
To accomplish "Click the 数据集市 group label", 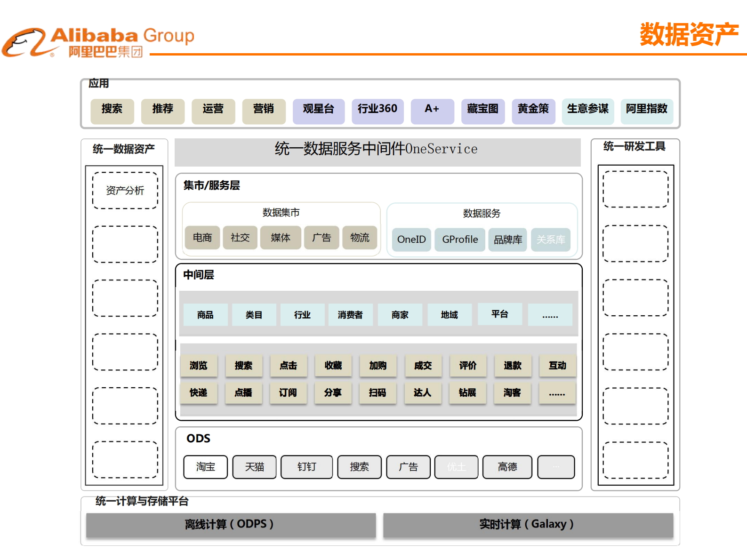I will click(281, 213).
